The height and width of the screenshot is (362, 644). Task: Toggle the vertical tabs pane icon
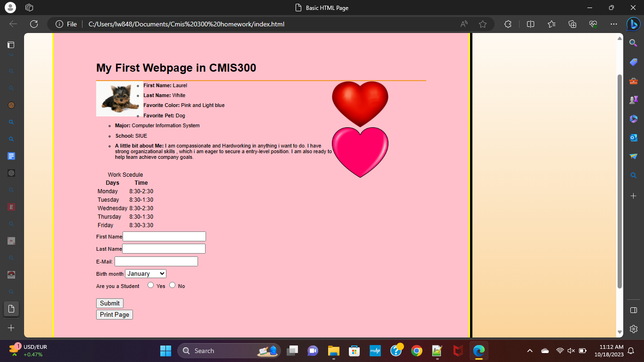(x=11, y=45)
